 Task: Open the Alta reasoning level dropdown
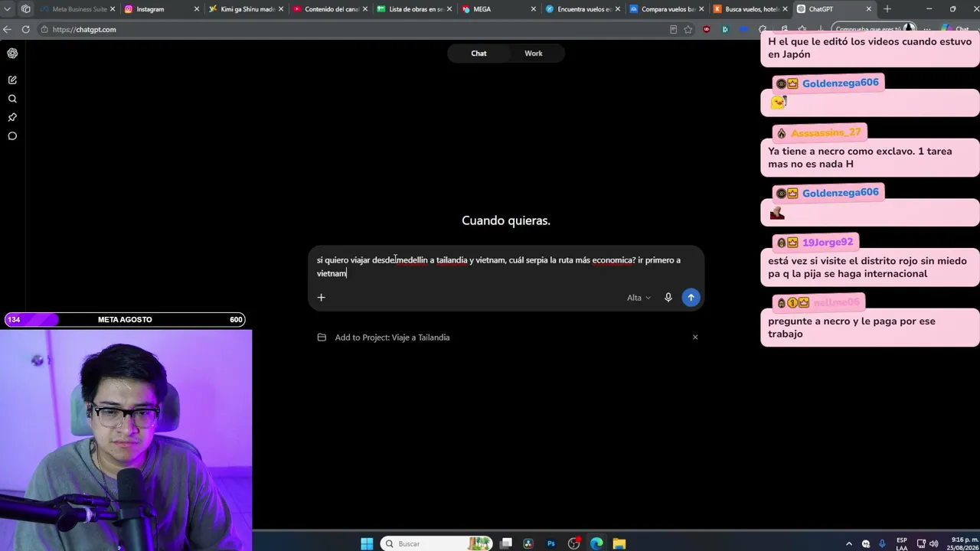pyautogui.click(x=639, y=298)
